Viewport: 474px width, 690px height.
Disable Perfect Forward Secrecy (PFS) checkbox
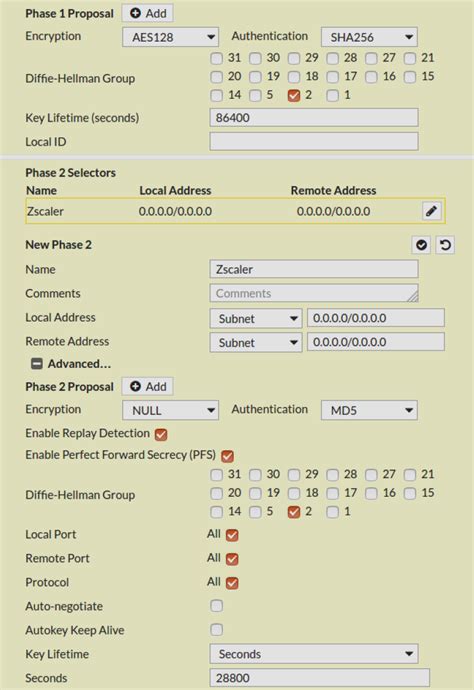click(x=228, y=456)
